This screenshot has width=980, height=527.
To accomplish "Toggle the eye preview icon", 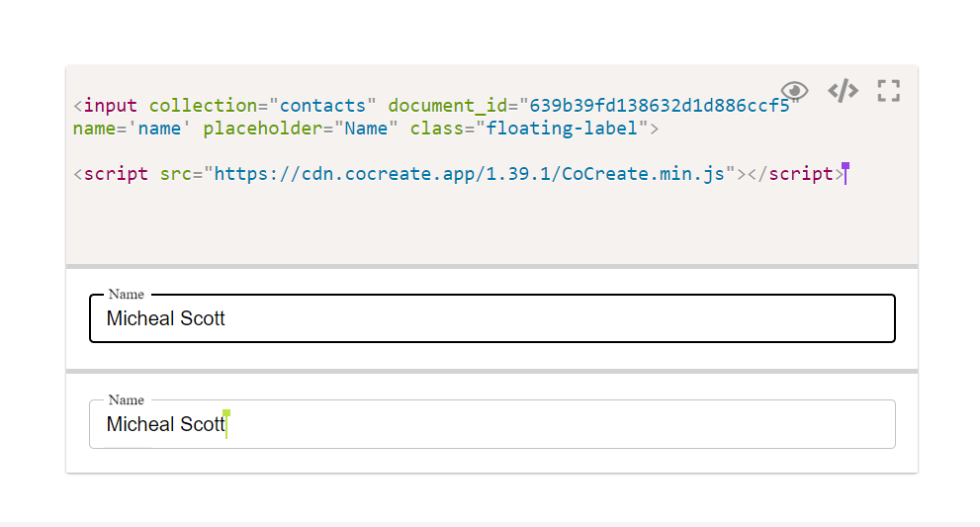I will tap(794, 91).
